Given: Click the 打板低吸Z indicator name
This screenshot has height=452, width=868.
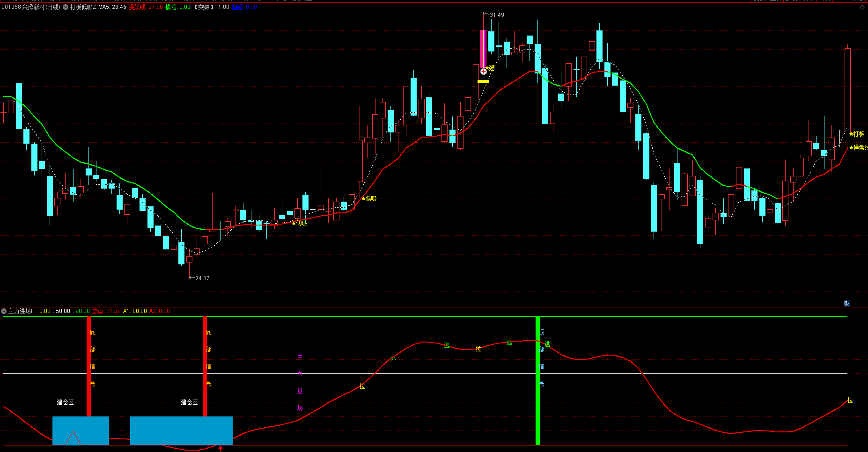Looking at the screenshot, I should click(83, 7).
